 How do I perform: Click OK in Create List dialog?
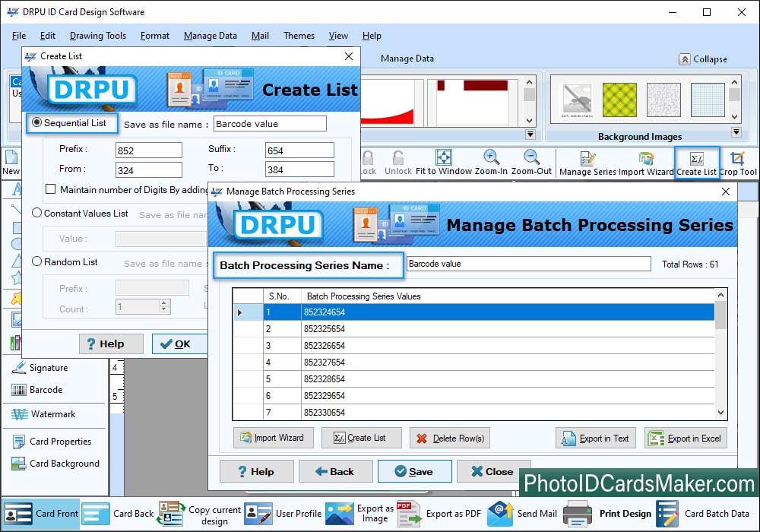click(x=179, y=344)
